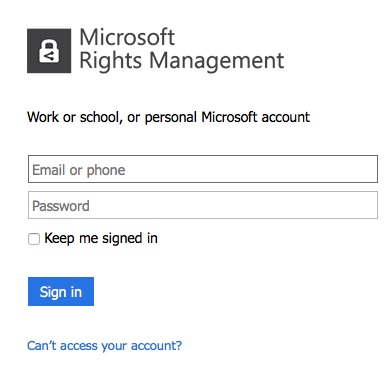Click the word 'Sign' on the submit button
The width and height of the screenshot is (388, 384).
53,292
